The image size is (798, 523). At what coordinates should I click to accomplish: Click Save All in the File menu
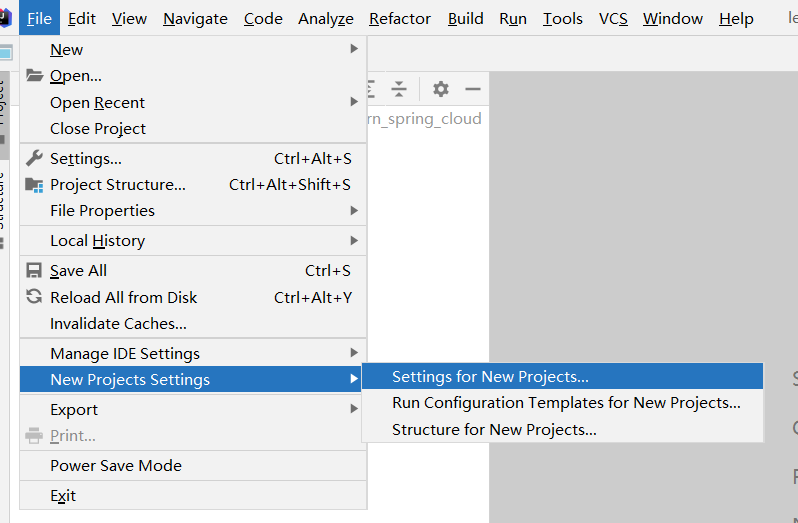point(78,270)
